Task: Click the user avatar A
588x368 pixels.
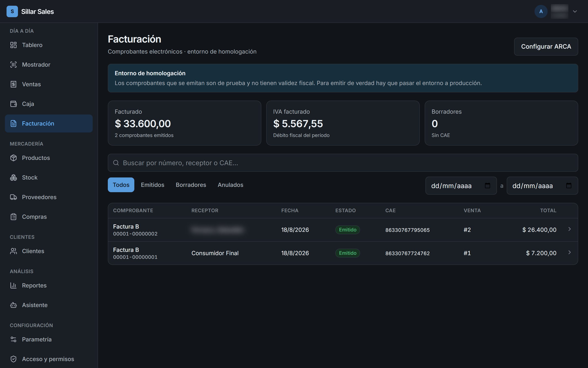Action: click(541, 11)
